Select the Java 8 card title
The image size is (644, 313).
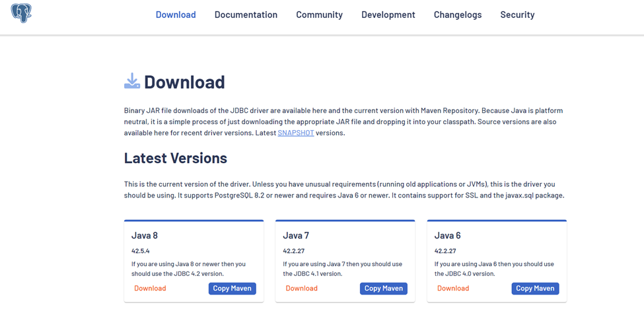pyautogui.click(x=145, y=236)
